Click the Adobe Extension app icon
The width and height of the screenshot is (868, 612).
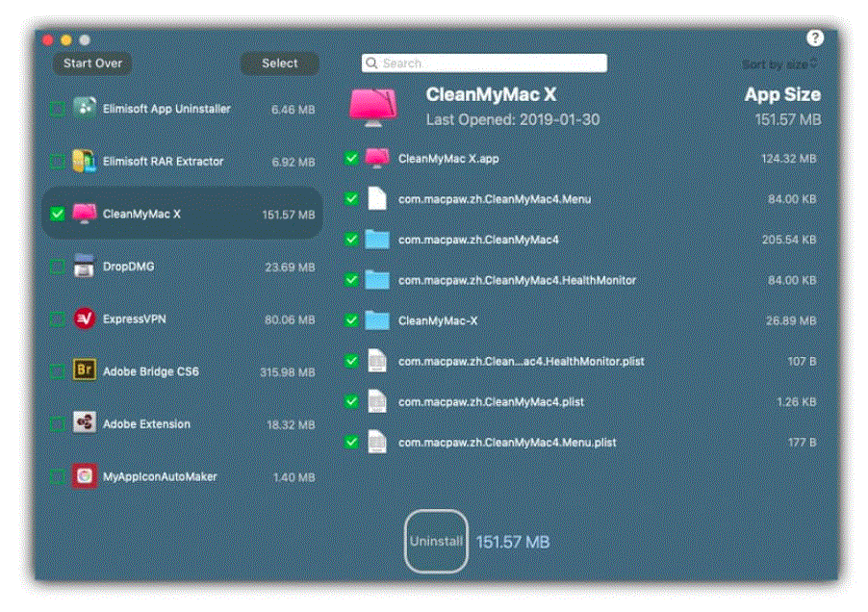[x=84, y=423]
